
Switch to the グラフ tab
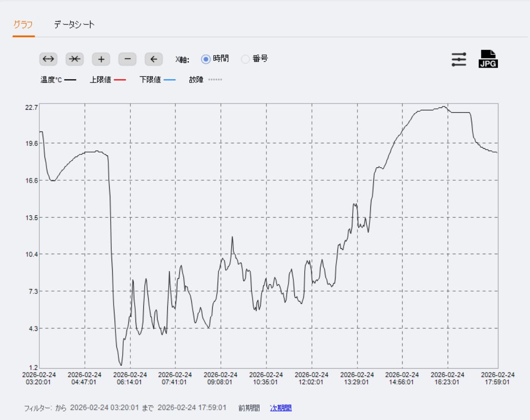[23, 25]
